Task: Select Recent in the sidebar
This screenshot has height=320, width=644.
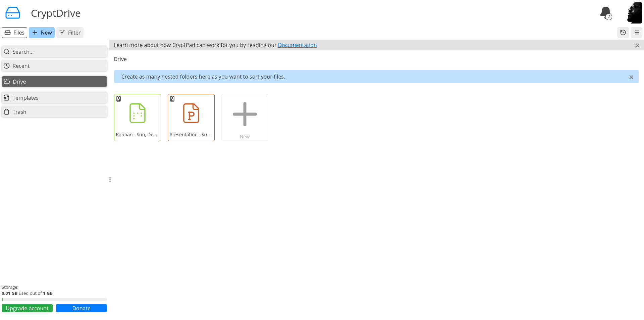Action: point(54,66)
